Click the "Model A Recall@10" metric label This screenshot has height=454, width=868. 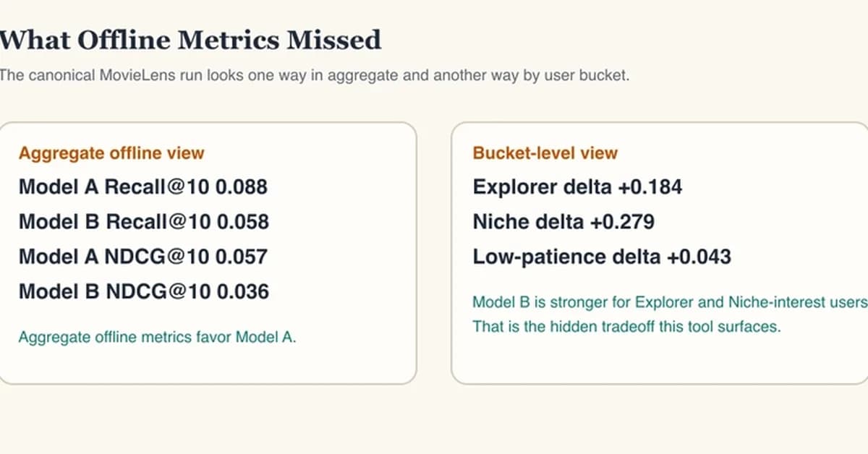pyautogui.click(x=114, y=187)
